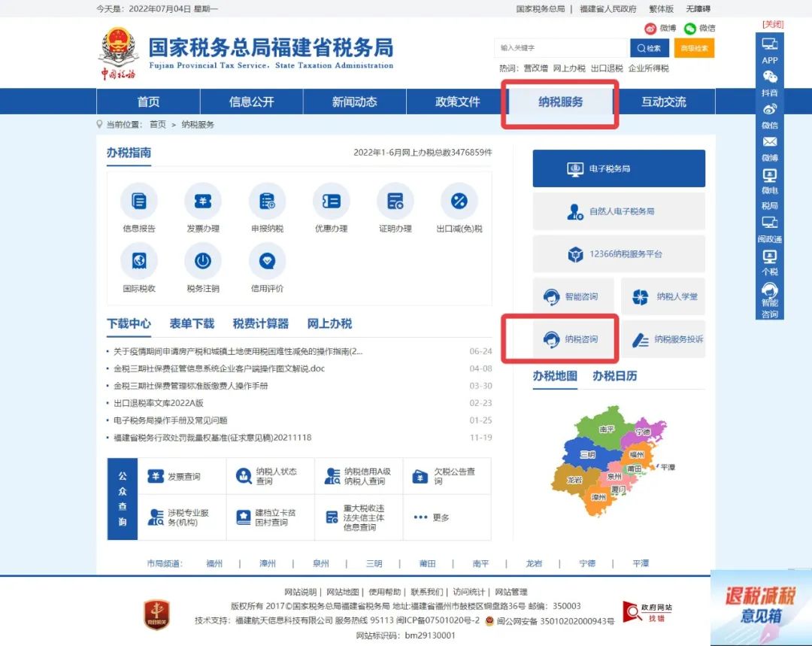Open the 纳税人学堂 button
Viewport: 812px width, 646px height.
(663, 296)
